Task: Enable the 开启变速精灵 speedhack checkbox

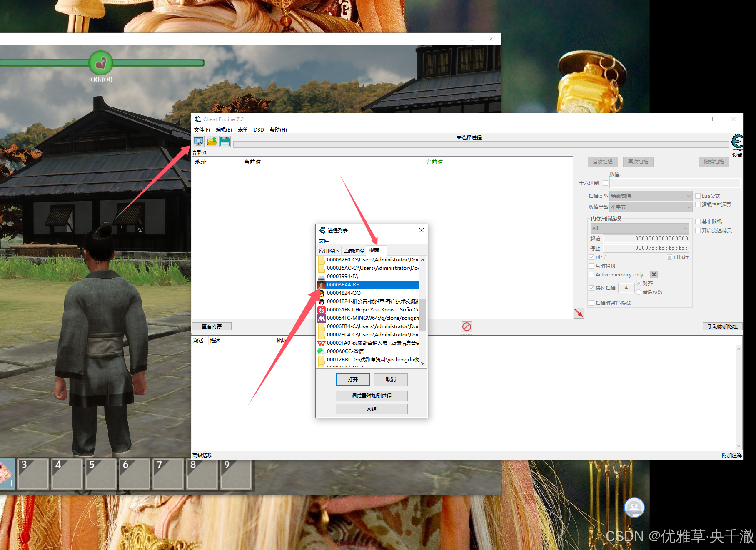Action: click(x=698, y=231)
